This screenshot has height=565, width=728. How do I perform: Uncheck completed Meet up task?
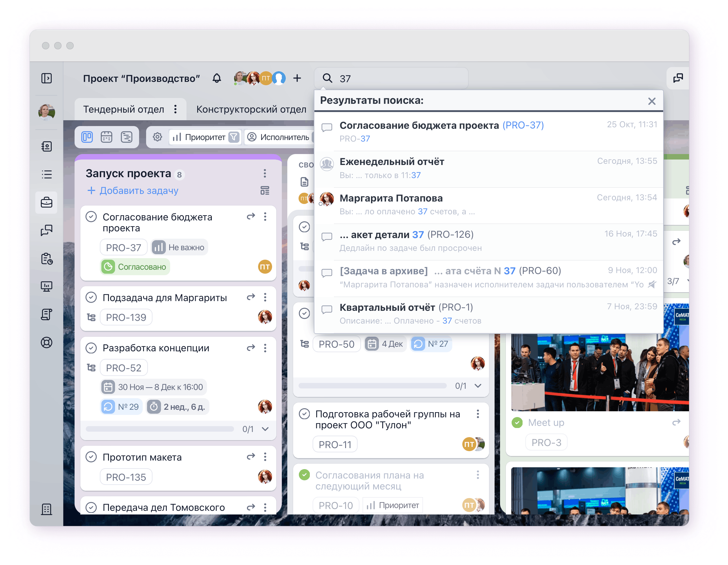(517, 422)
